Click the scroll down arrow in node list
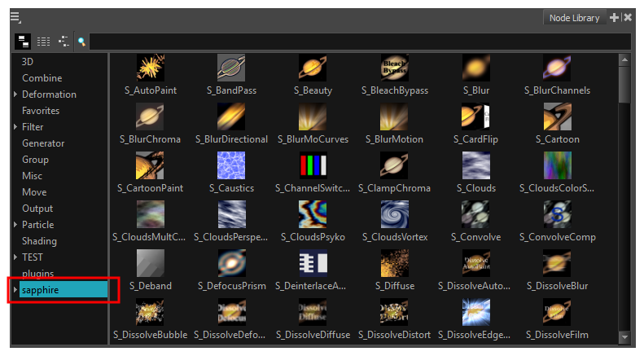 click(x=624, y=336)
